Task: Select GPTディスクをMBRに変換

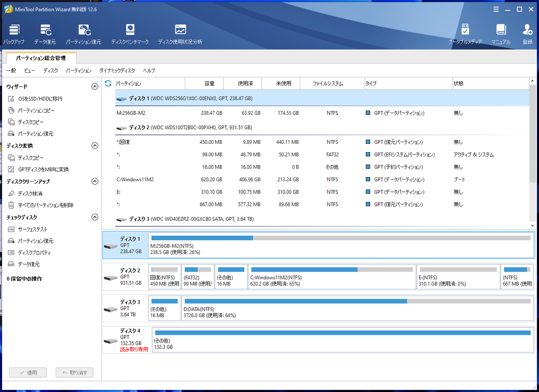Action: [38, 169]
